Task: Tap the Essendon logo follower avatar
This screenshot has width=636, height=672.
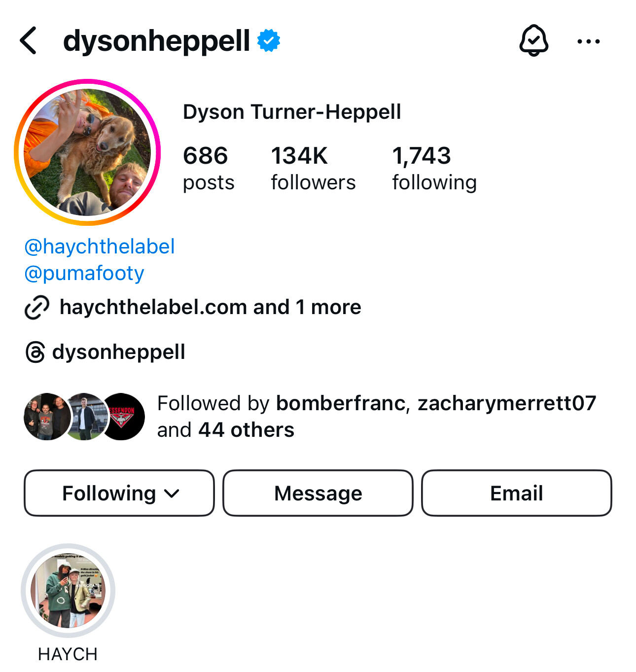Action: pos(121,417)
